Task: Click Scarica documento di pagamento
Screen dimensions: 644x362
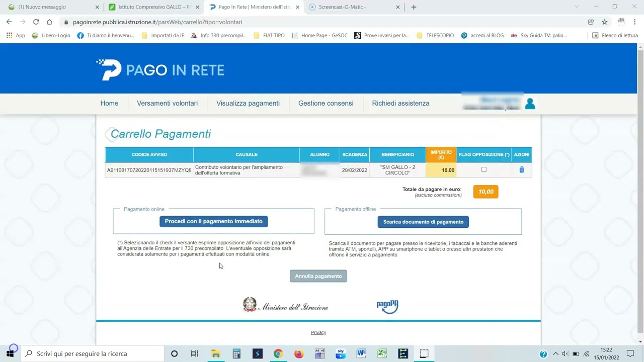Action: (x=423, y=222)
